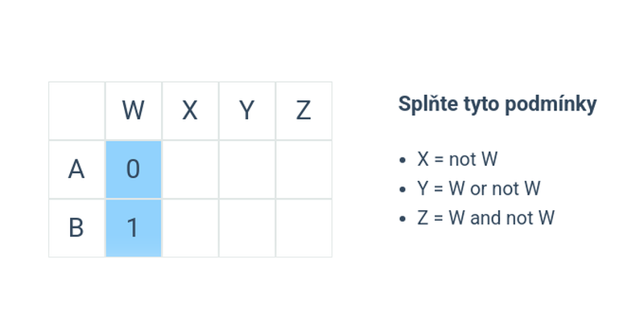The image size is (644, 322).
Task: Click the condition "X = not W"
Action: (457, 159)
